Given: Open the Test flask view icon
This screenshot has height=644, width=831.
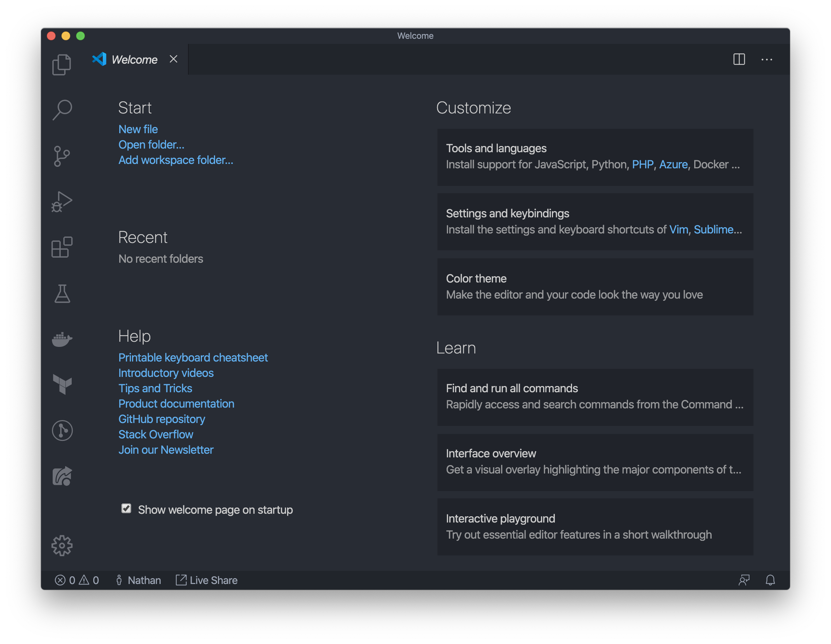Looking at the screenshot, I should click(x=62, y=293).
